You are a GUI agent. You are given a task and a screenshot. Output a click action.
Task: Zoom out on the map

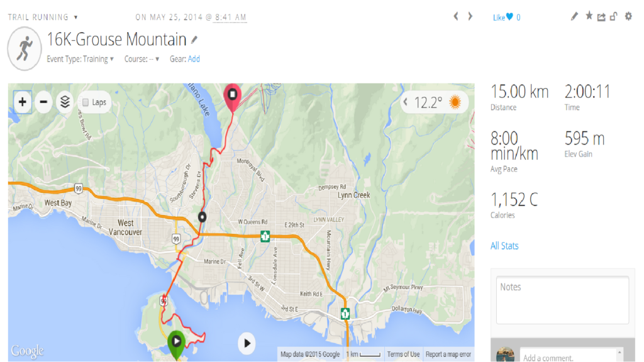point(43,102)
